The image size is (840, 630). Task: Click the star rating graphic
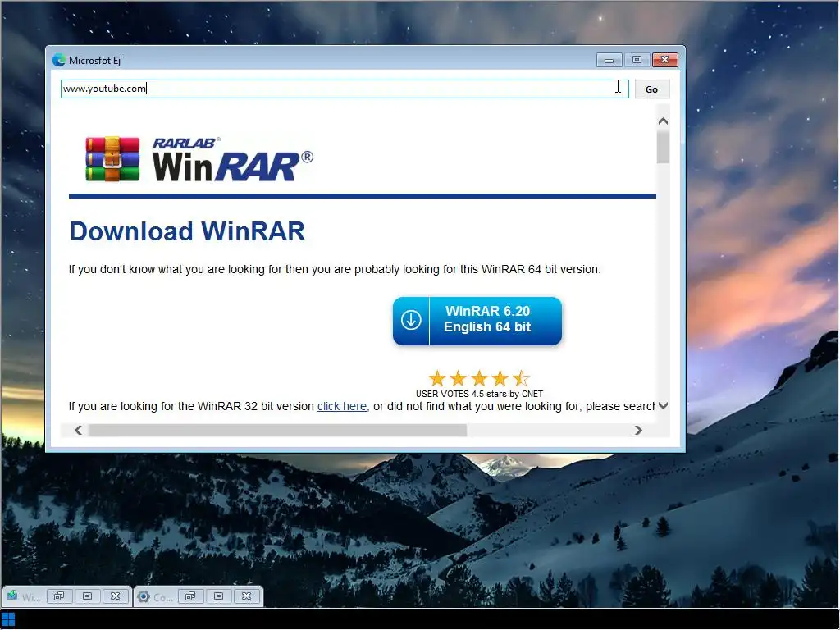click(479, 378)
